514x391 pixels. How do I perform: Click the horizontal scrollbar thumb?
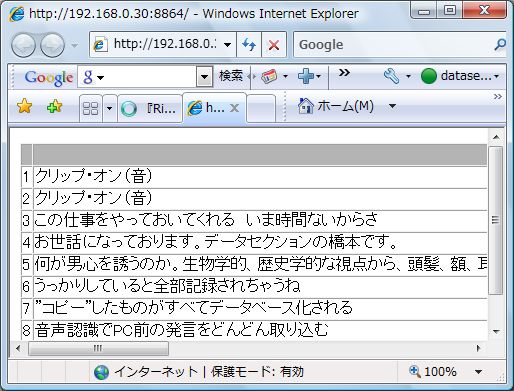(x=98, y=348)
